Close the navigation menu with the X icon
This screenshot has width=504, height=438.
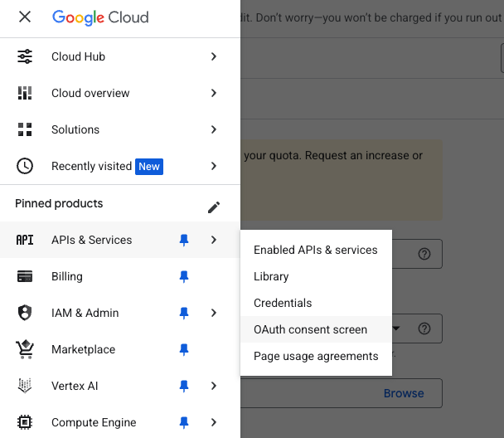25,17
